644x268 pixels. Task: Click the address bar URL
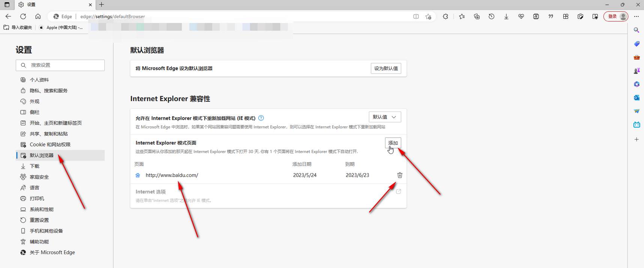coord(113,17)
